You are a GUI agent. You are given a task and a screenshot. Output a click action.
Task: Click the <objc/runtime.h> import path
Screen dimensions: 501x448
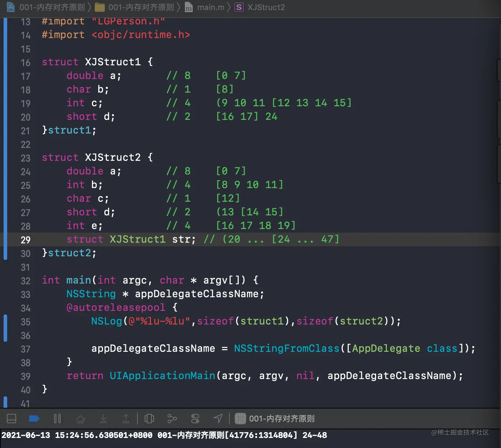(x=141, y=35)
